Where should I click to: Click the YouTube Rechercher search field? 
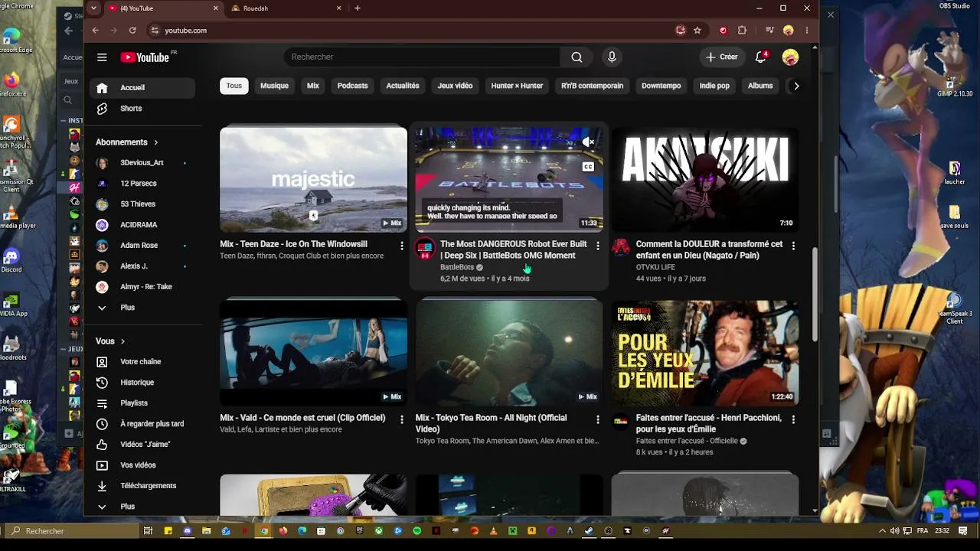(x=422, y=57)
